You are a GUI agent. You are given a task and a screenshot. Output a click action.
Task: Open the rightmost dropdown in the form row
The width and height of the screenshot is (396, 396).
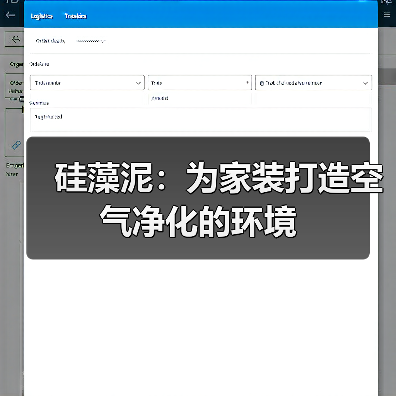tap(313, 83)
